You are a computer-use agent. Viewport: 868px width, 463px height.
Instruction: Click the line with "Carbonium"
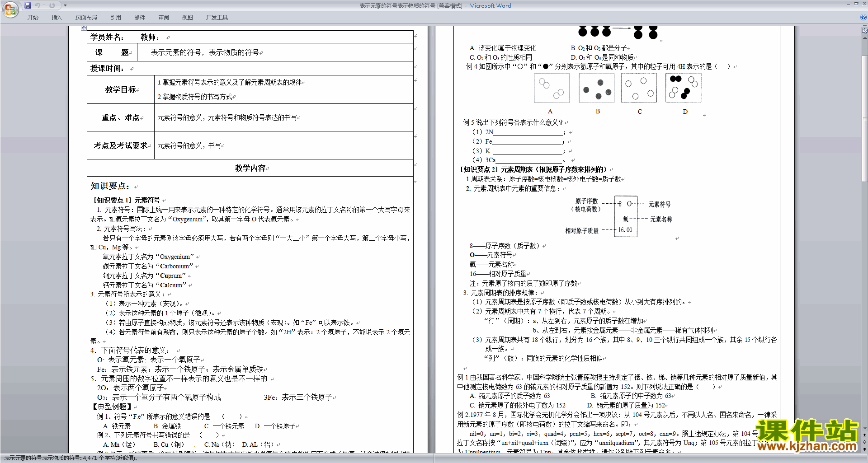(x=148, y=266)
